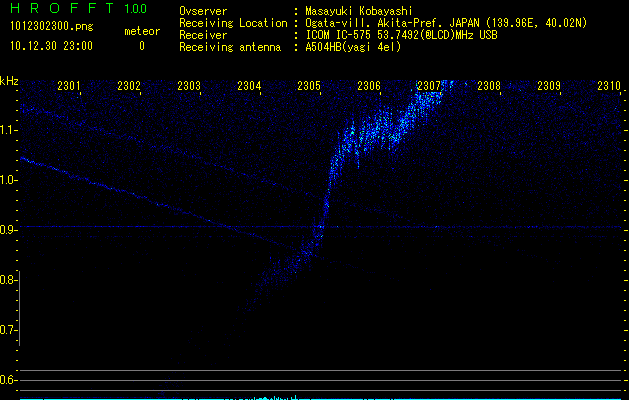
Task: Click the Ogata-vill. Akita-Pref. JAPAN location text
Action: [446, 23]
